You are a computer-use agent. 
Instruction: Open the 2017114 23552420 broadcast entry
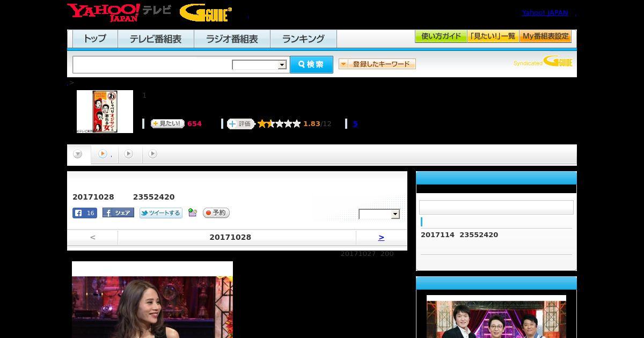(x=459, y=235)
